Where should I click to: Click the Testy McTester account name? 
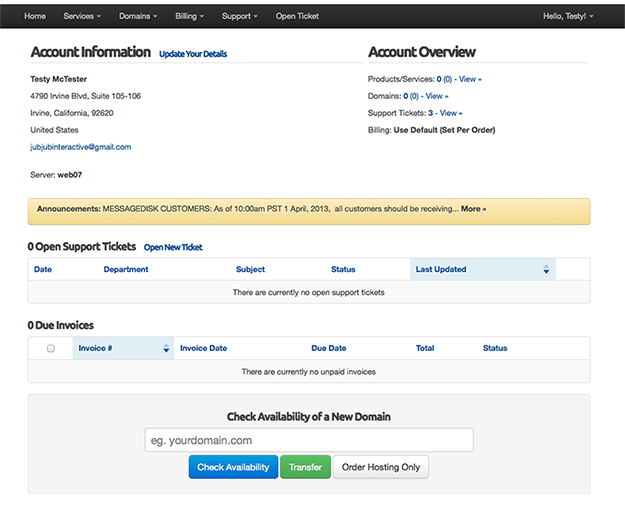[59, 79]
